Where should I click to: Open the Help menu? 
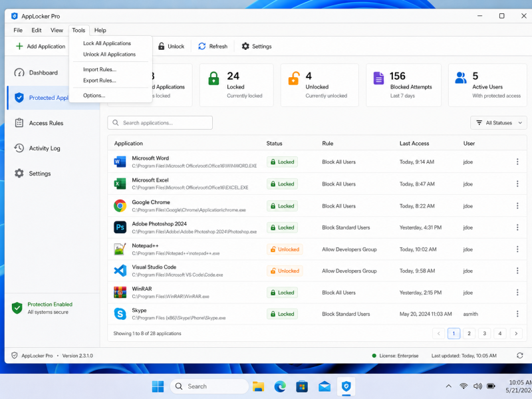pyautogui.click(x=100, y=30)
